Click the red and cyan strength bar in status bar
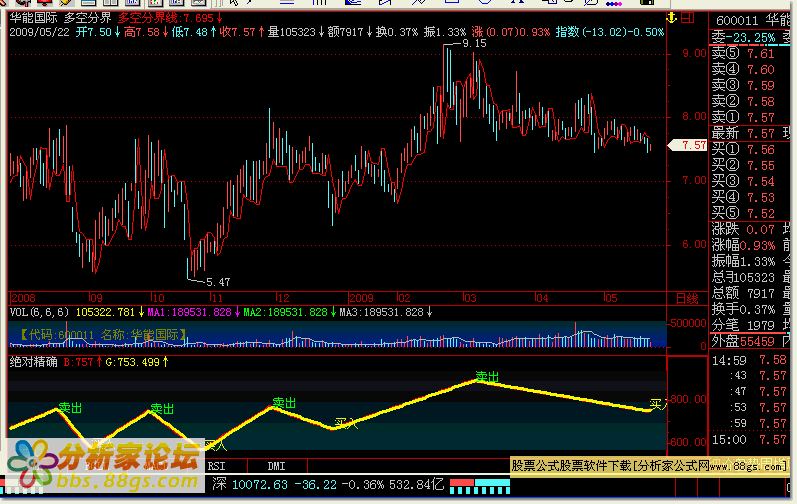Screen dimensions: 797x504 pos(480,486)
